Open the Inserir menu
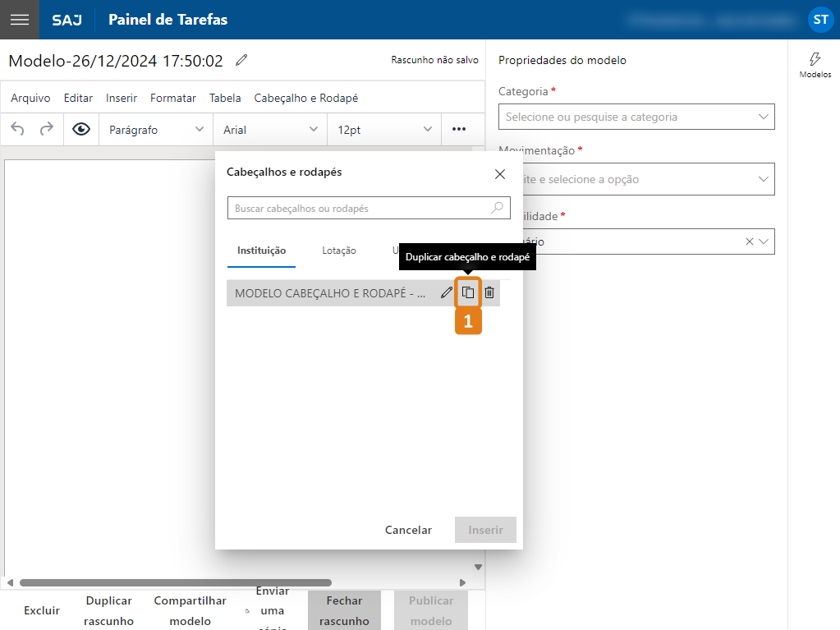Viewport: 840px width, 630px height. click(122, 98)
